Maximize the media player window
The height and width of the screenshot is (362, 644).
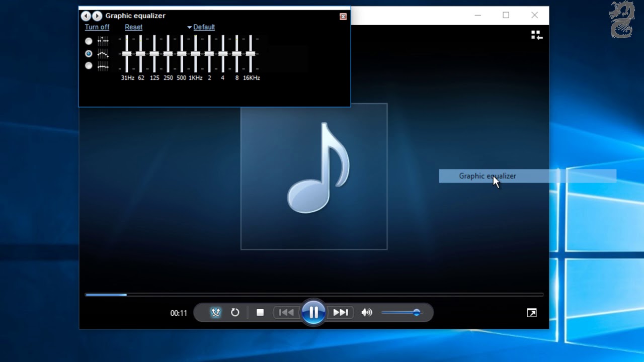point(506,16)
